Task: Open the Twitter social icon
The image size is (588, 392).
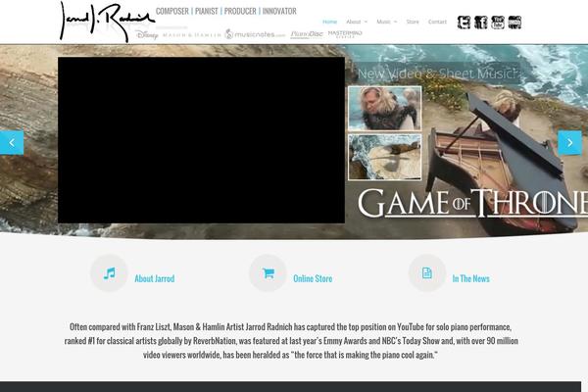Action: click(464, 23)
